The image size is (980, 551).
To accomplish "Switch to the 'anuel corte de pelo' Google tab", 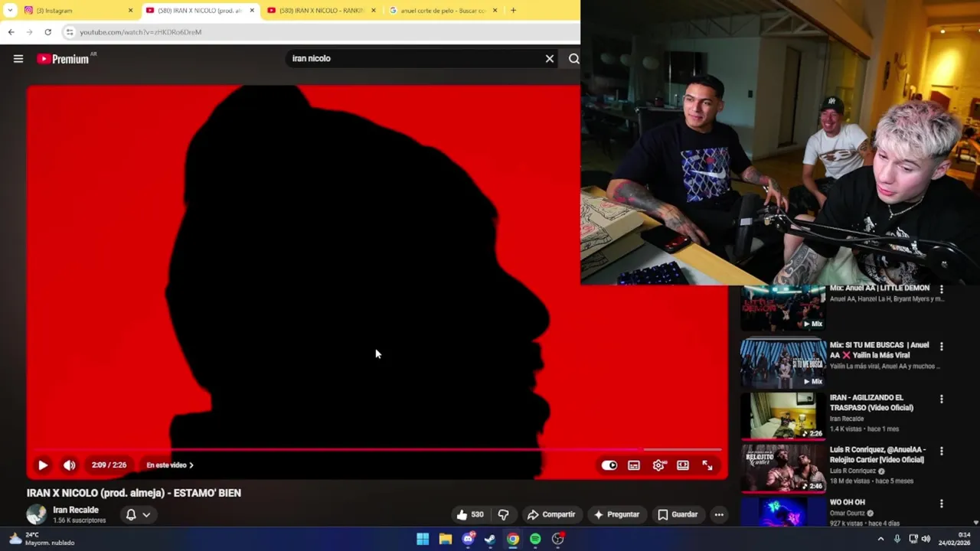I will [x=443, y=11].
